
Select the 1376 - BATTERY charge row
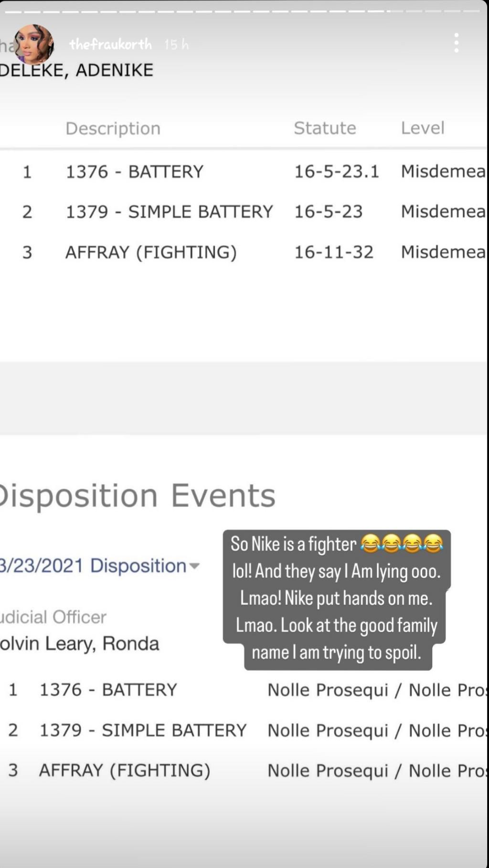coord(134,171)
